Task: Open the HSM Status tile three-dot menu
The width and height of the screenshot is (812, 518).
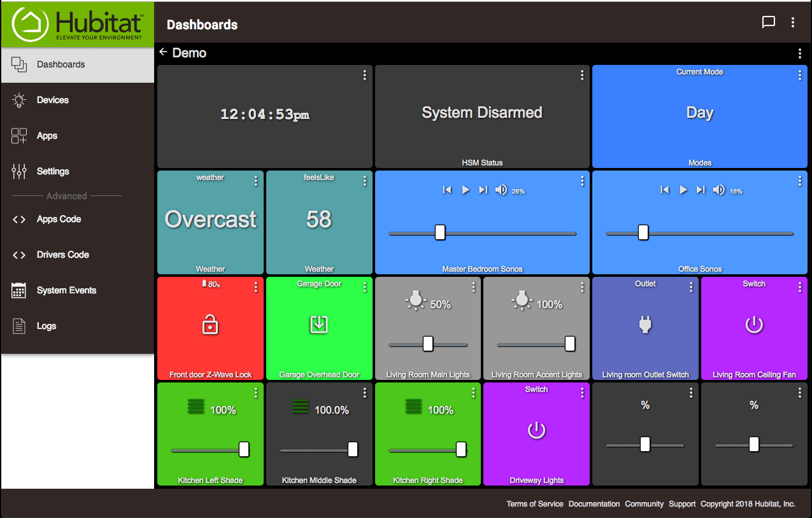Action: click(x=582, y=76)
